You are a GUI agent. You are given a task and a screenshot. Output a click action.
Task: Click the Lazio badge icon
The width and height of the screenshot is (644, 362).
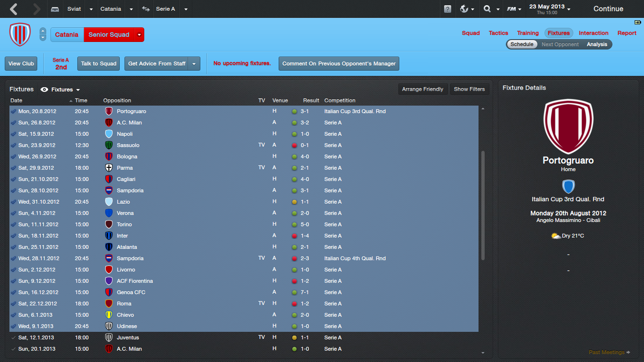point(109,202)
